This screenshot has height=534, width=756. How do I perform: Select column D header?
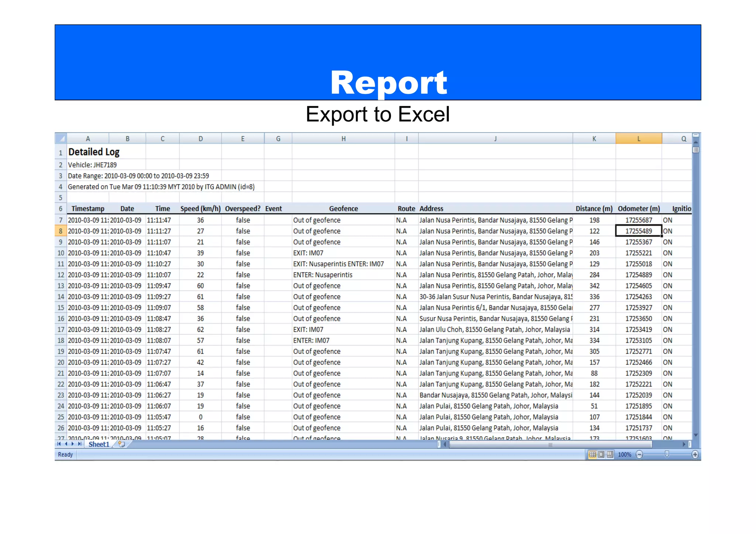pyautogui.click(x=200, y=139)
